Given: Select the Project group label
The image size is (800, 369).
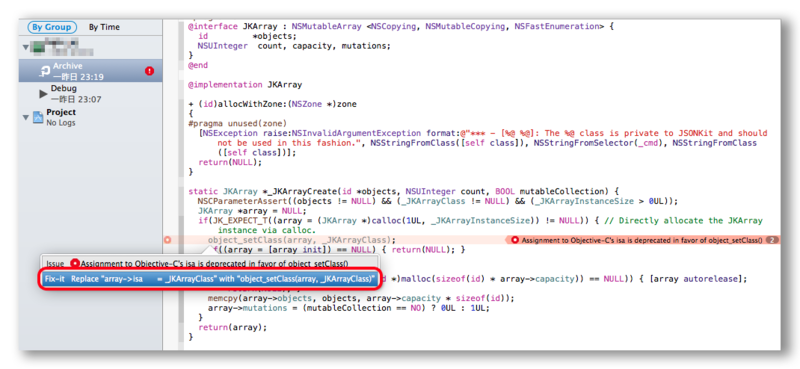Looking at the screenshot, I should click(61, 112).
